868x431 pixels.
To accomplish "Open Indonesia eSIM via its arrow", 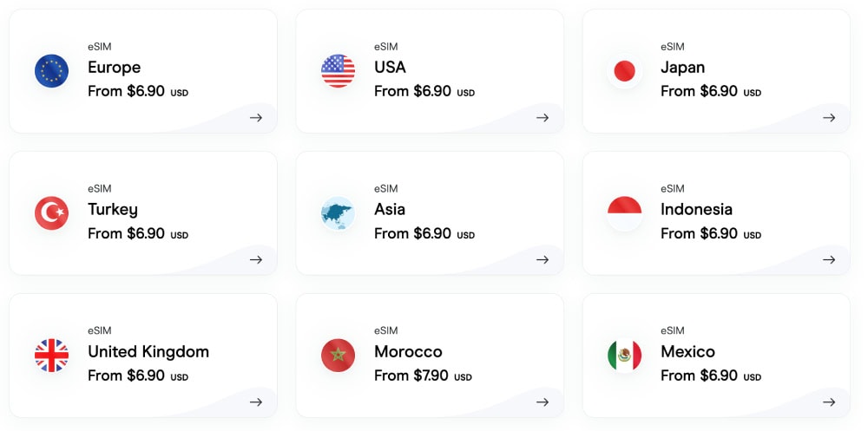I will click(829, 259).
